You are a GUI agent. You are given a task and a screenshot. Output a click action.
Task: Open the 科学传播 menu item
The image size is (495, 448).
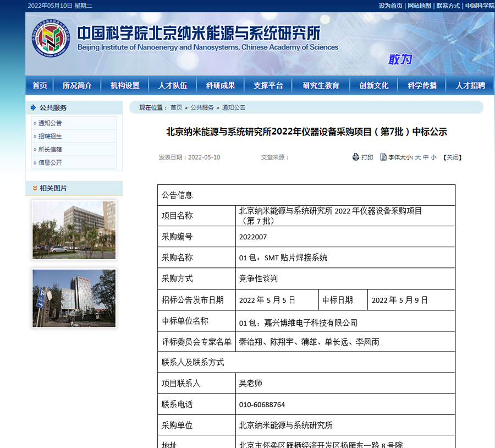coord(422,85)
